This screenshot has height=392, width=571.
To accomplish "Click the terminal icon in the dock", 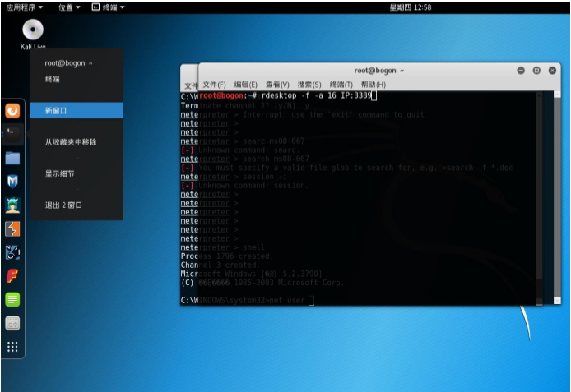I will (12, 134).
